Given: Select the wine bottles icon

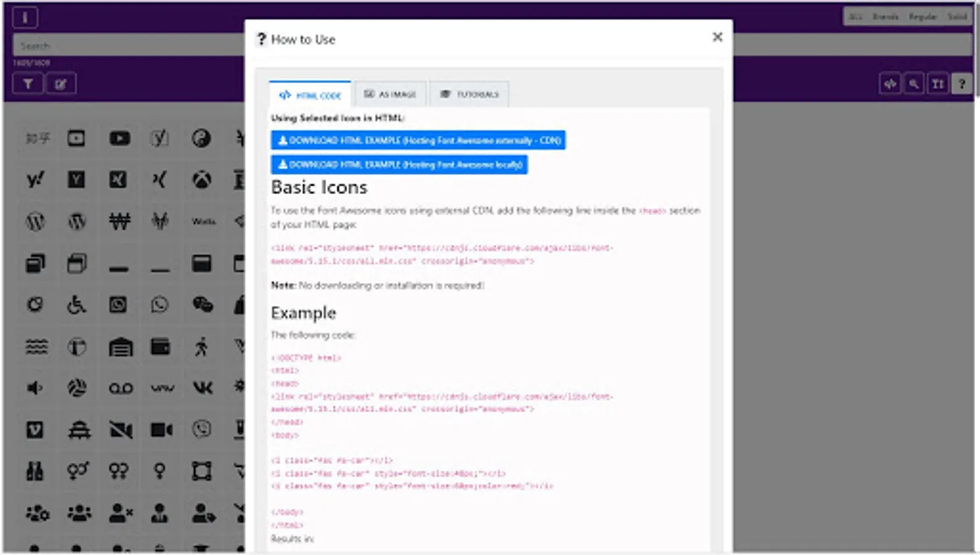Looking at the screenshot, I should point(35,471).
